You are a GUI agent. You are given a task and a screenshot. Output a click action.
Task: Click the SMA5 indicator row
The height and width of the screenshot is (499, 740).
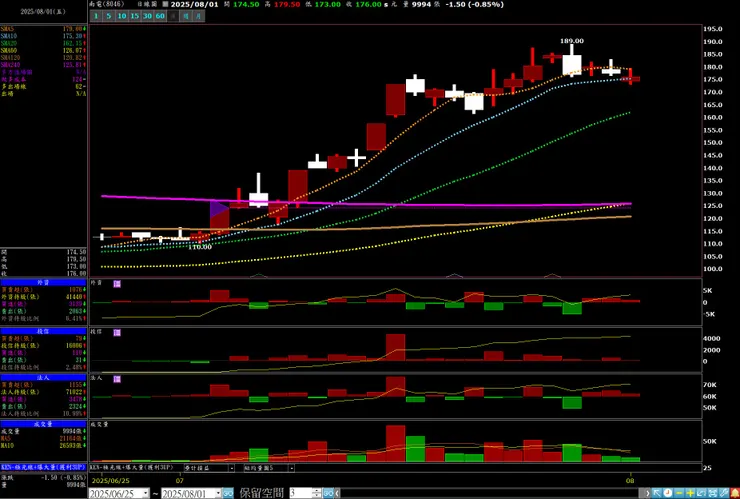click(43, 29)
